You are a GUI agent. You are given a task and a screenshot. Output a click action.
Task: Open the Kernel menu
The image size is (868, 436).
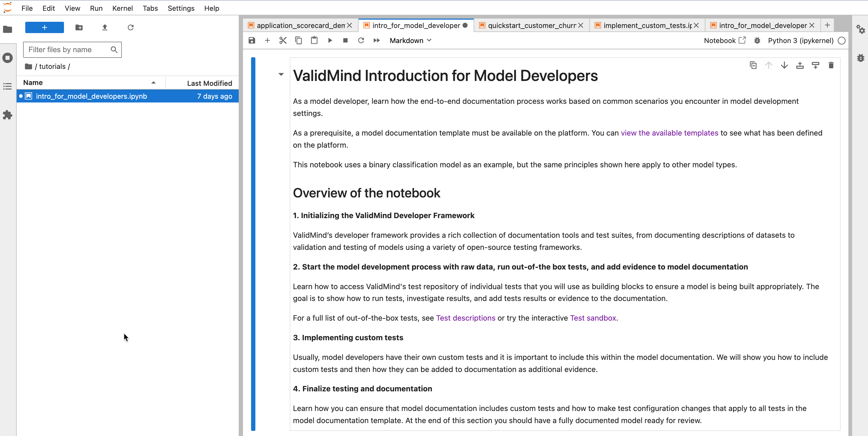pos(122,8)
